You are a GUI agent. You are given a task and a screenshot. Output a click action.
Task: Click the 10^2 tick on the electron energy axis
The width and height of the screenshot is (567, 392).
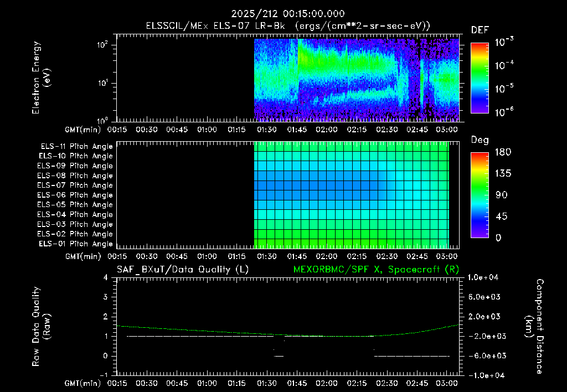(x=102, y=45)
